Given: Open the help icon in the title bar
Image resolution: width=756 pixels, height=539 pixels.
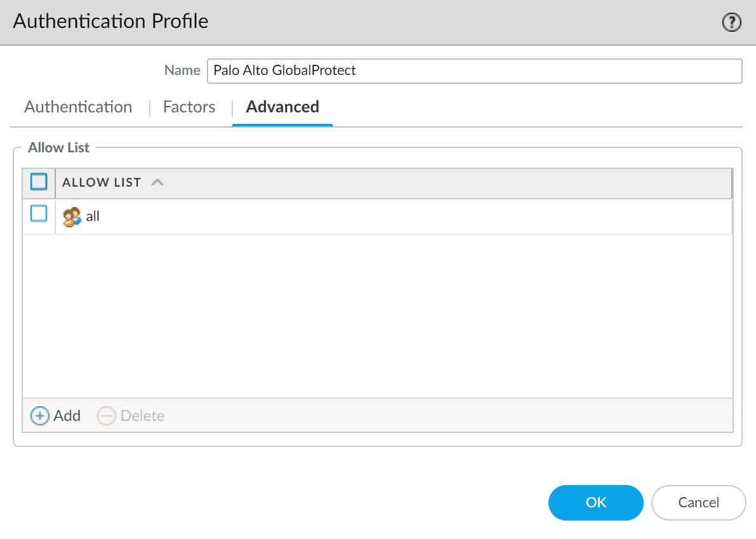Looking at the screenshot, I should [732, 23].
